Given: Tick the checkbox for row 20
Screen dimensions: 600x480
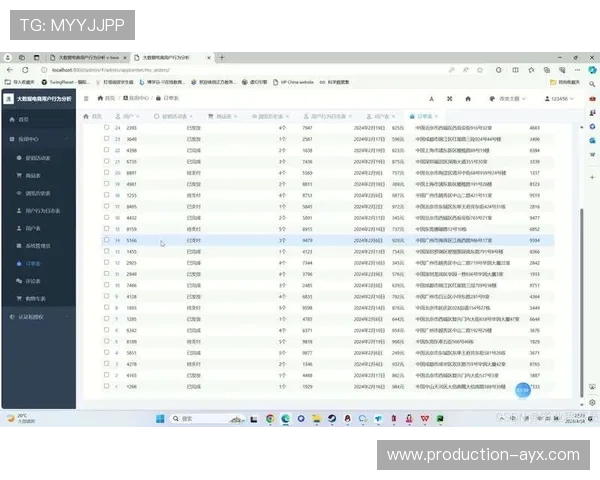Looking at the screenshot, I should [x=107, y=172].
